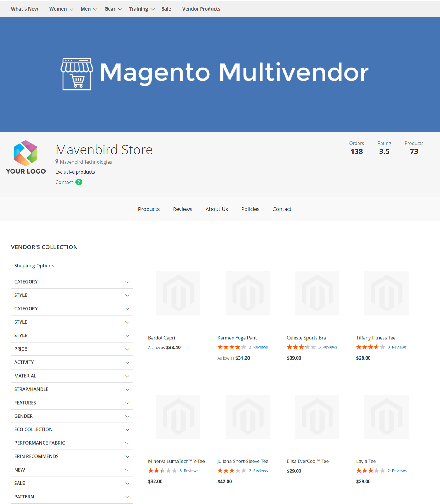Click the Minerva LumaTech V-Tee star rating
The image size is (440, 504).
[x=162, y=470]
